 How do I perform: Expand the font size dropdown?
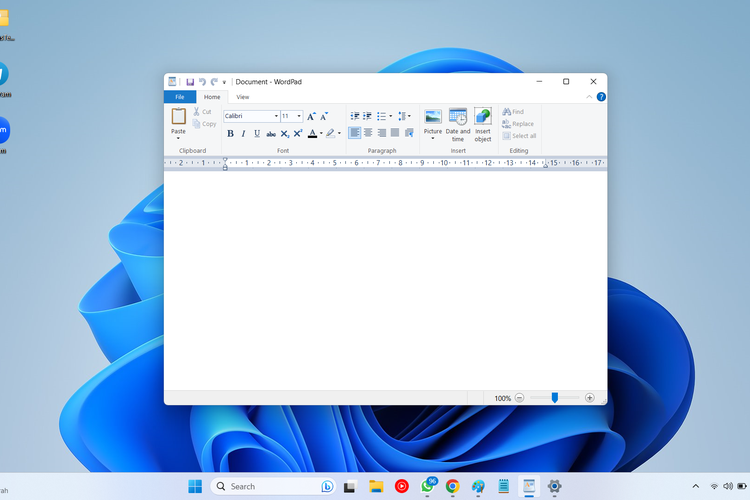tap(298, 116)
